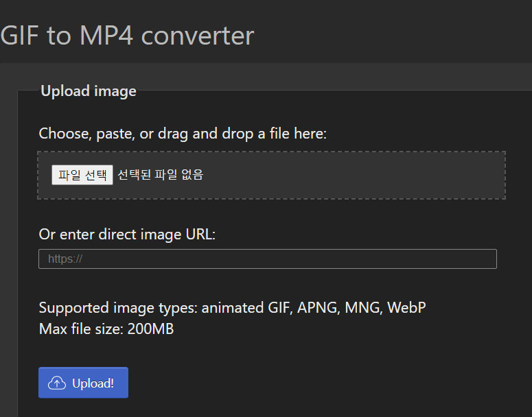This screenshot has width=532, height=417.
Task: Click the blue Upload! button
Action: point(84,383)
